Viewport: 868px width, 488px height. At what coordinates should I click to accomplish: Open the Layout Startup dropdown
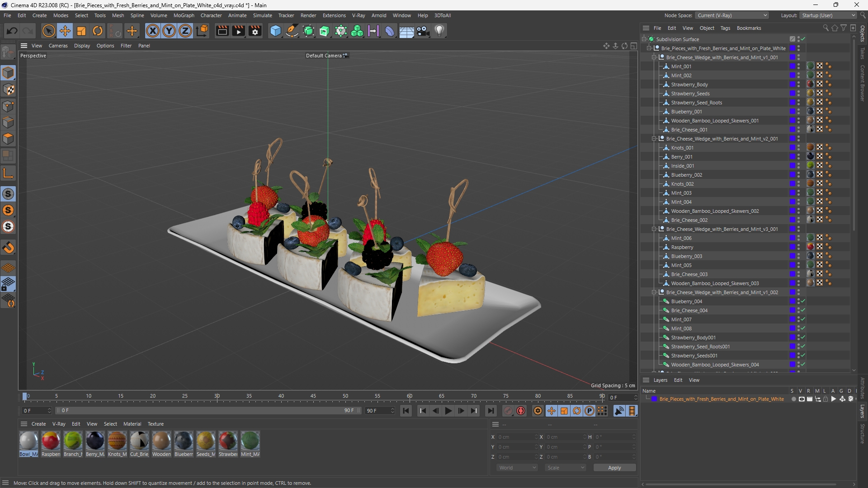coord(828,15)
